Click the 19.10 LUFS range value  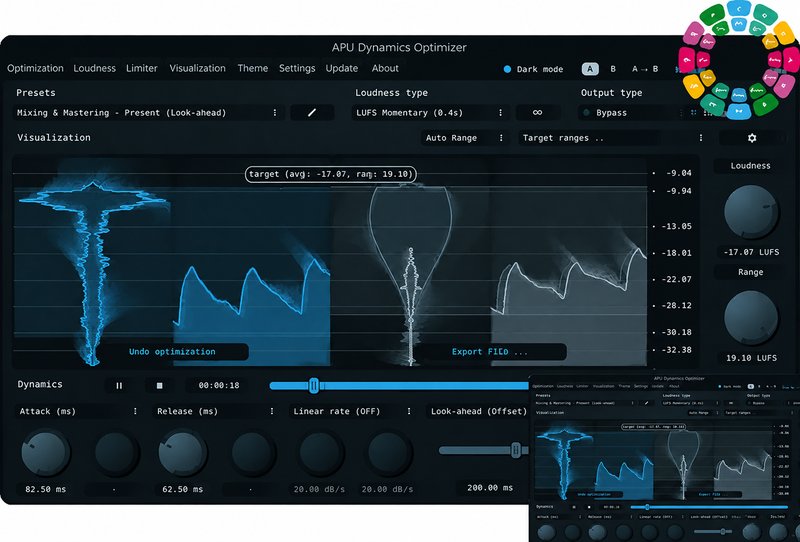click(751, 358)
